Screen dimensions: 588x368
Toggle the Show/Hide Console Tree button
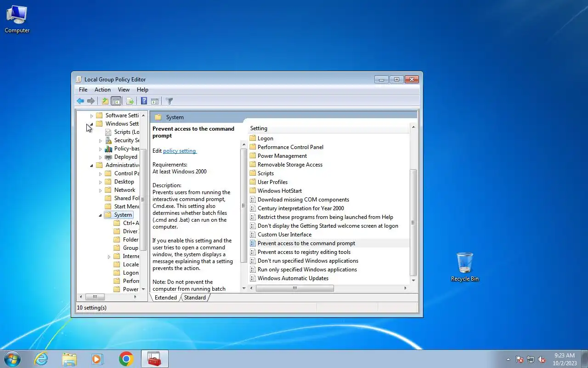coord(116,101)
